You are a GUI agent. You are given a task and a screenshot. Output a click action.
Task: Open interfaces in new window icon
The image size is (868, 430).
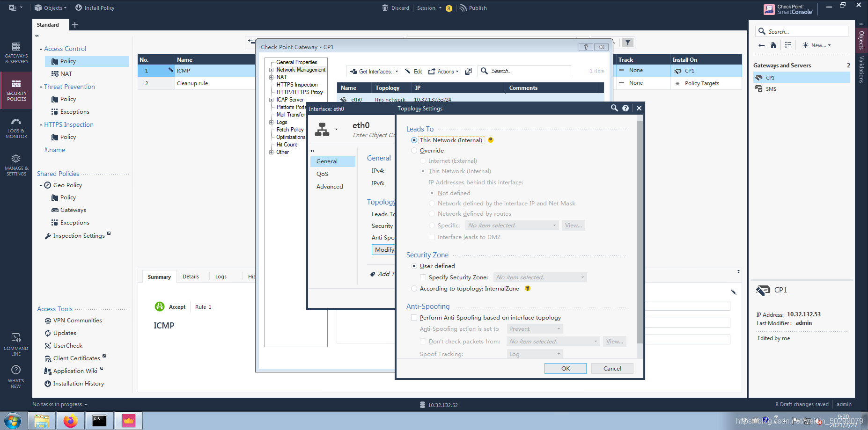(468, 72)
